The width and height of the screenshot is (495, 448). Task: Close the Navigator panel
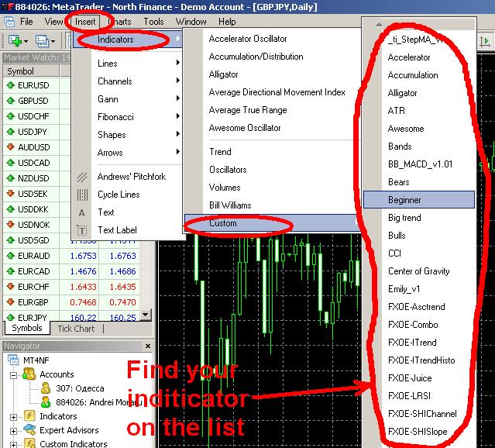click(x=148, y=346)
